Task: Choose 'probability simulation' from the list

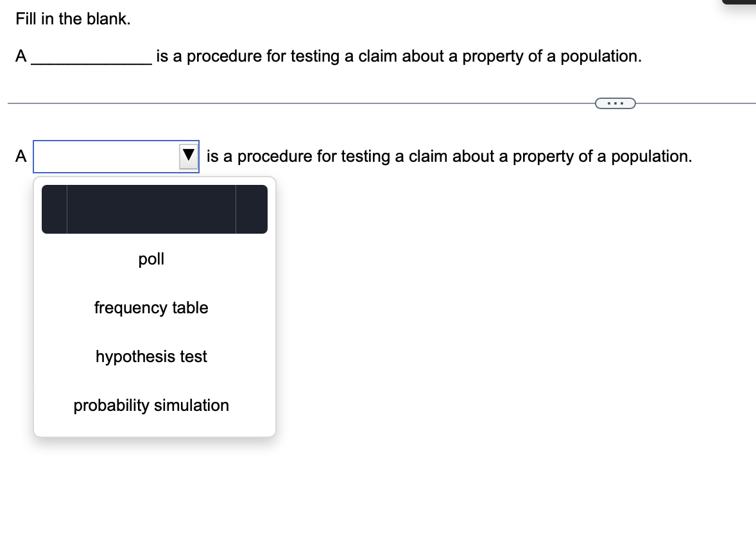Action: (151, 405)
